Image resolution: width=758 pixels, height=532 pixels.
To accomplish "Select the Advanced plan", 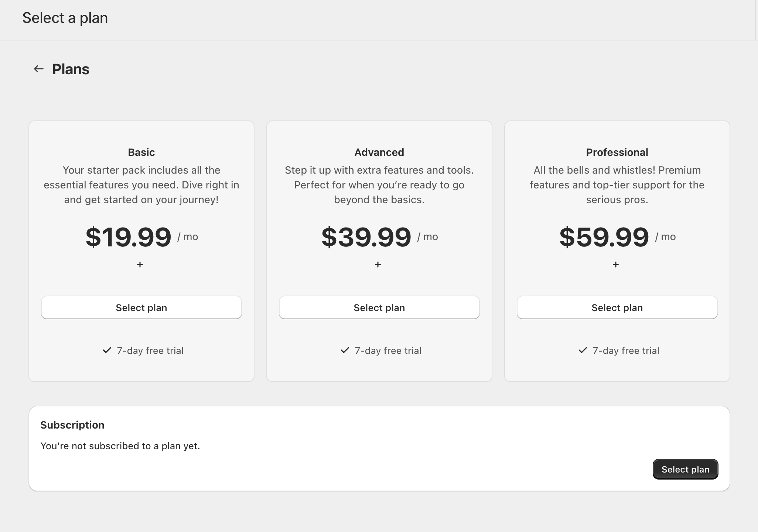I will [379, 307].
